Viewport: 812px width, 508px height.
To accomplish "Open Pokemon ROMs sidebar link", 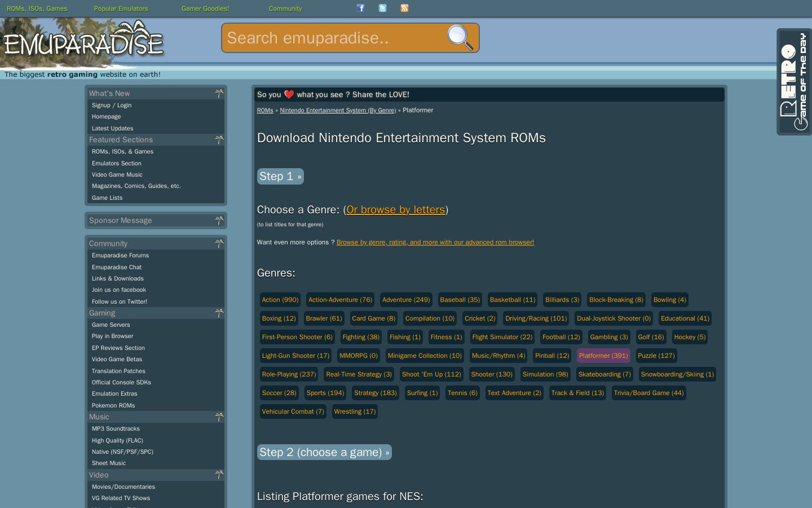I will [x=113, y=405].
